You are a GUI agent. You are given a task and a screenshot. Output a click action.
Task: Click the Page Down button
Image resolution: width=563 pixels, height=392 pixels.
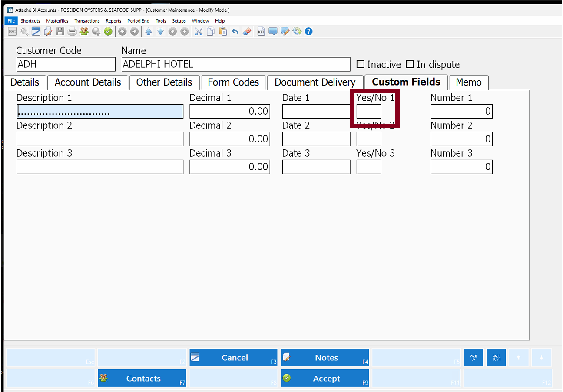[x=496, y=357]
